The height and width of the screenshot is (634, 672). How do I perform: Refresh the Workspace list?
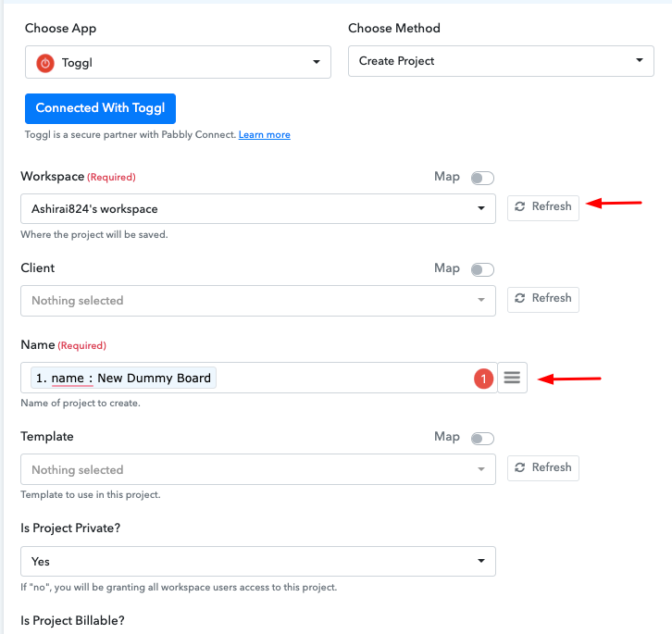tap(543, 208)
